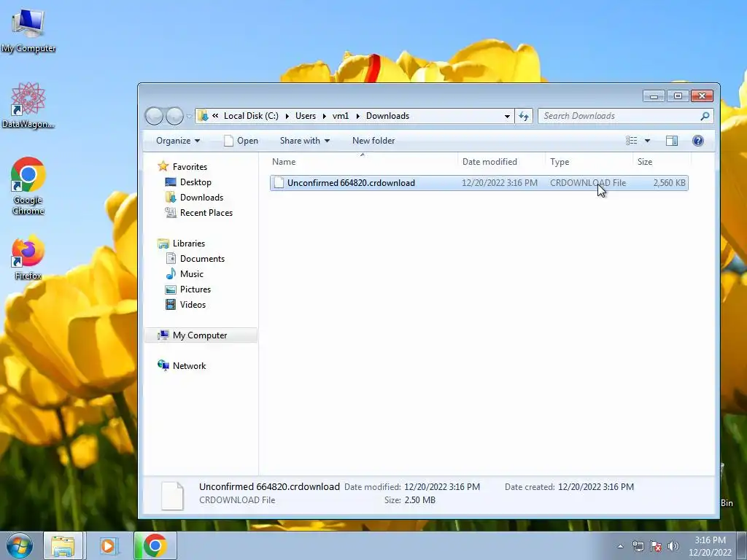The image size is (747, 560).
Task: Open the Share with menu
Action: click(x=305, y=141)
